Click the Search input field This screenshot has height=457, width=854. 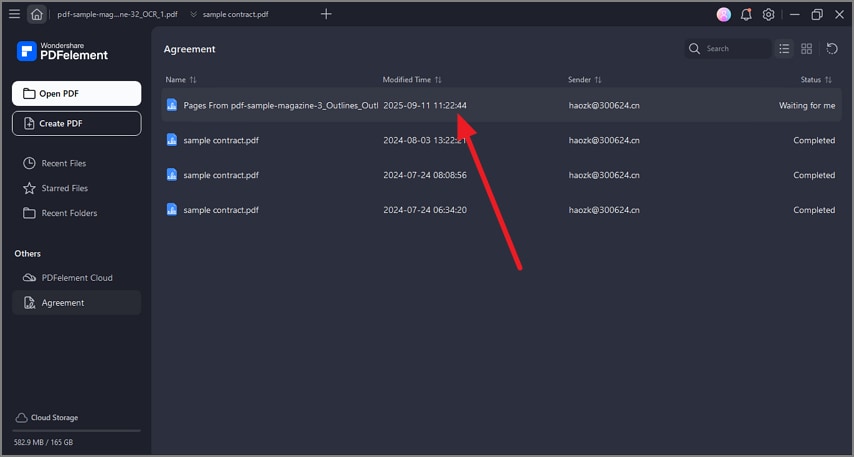(x=735, y=48)
